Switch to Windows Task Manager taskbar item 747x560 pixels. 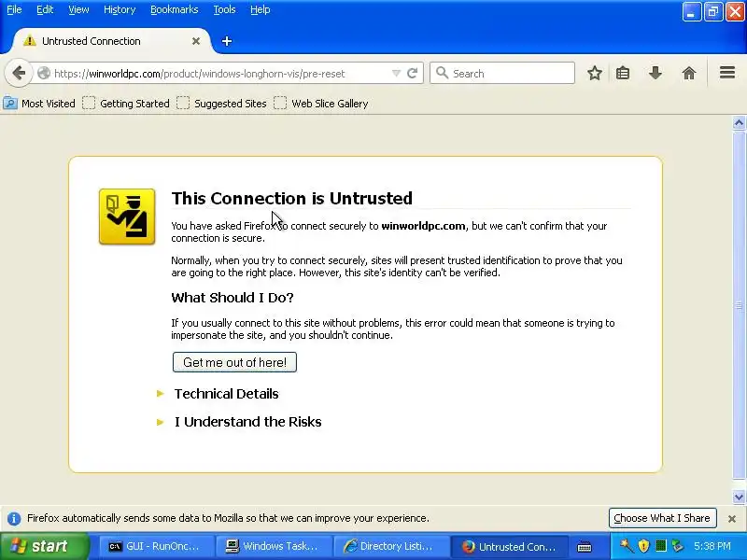coord(272,546)
